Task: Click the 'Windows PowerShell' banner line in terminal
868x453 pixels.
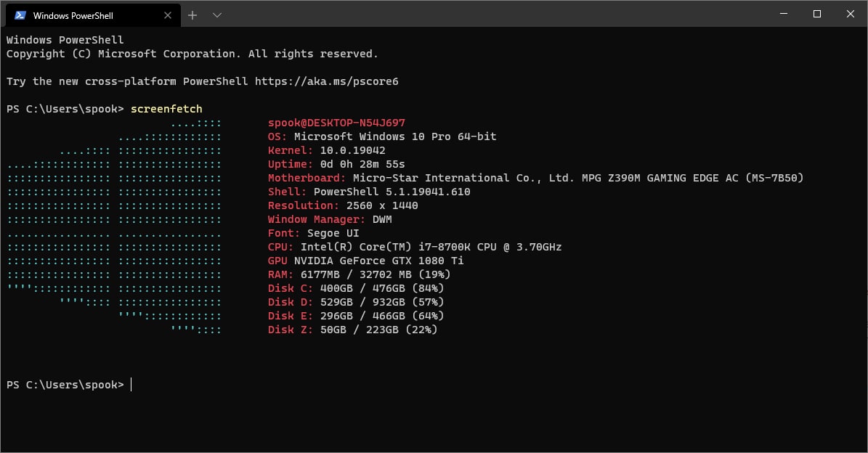Action: [65, 40]
